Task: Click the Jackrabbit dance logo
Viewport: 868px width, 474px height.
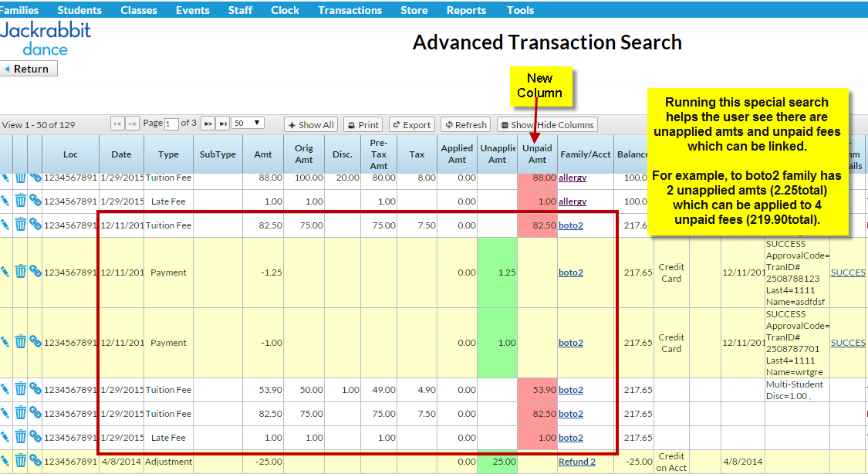Action: tap(46, 39)
